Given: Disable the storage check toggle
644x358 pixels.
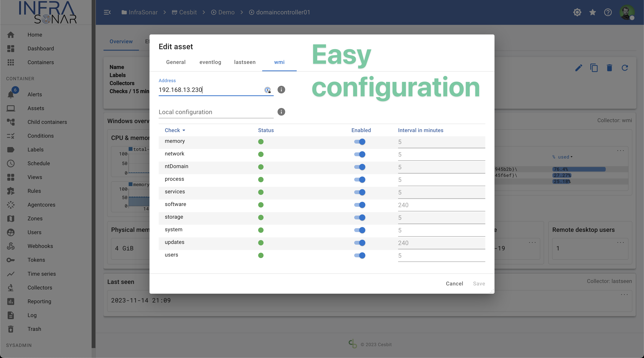Looking at the screenshot, I should click(360, 217).
